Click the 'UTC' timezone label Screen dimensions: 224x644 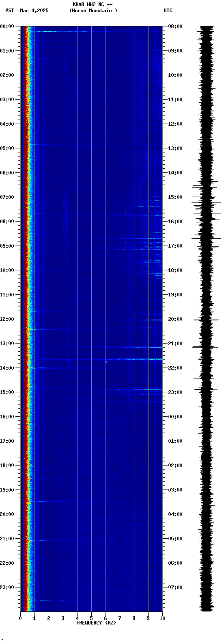[x=168, y=11]
